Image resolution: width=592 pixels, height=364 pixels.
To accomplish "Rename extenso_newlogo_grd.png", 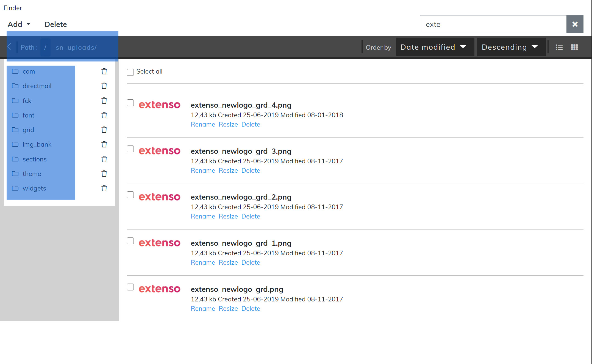I will point(203,309).
